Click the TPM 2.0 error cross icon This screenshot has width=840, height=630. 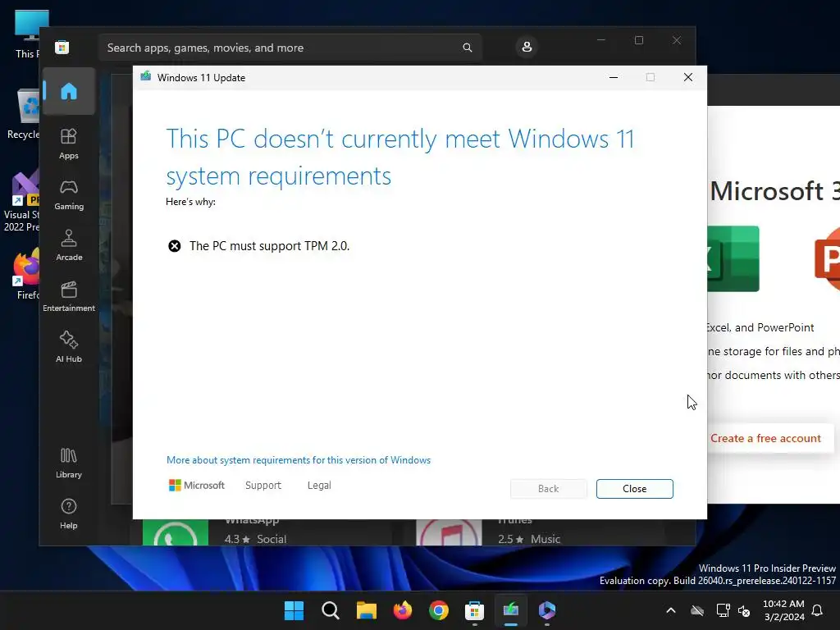(x=175, y=246)
